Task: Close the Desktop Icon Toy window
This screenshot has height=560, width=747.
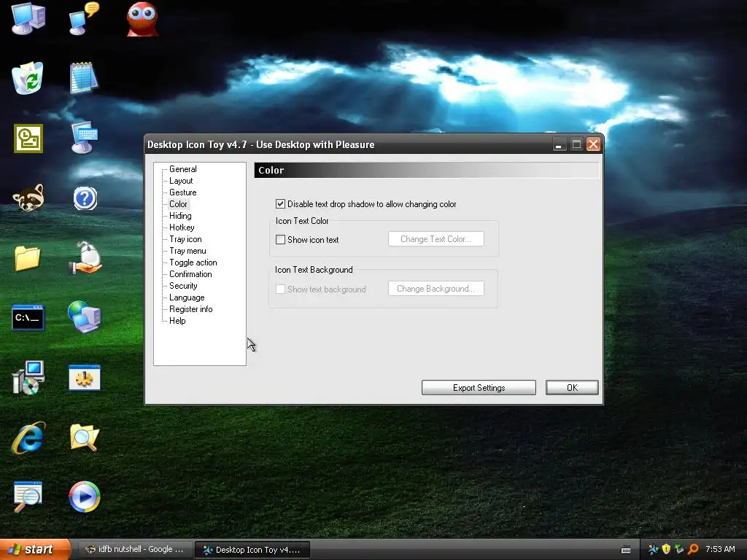Action: [593, 144]
